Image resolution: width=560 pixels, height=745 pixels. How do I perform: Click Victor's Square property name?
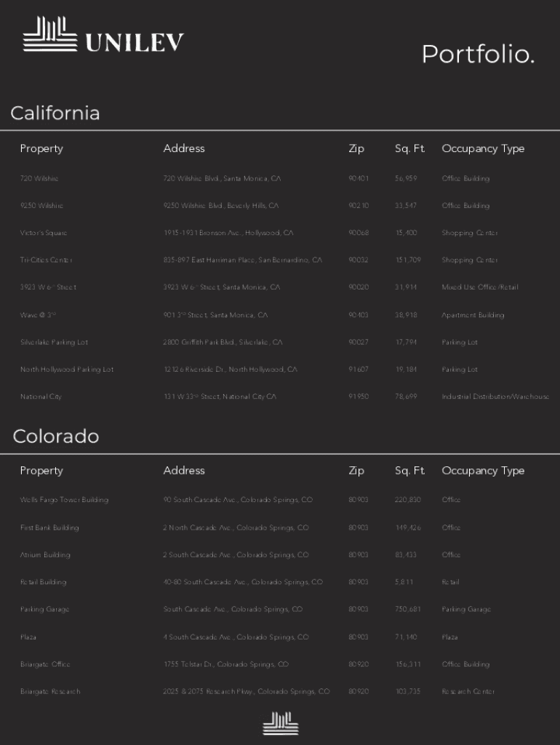[44, 233]
